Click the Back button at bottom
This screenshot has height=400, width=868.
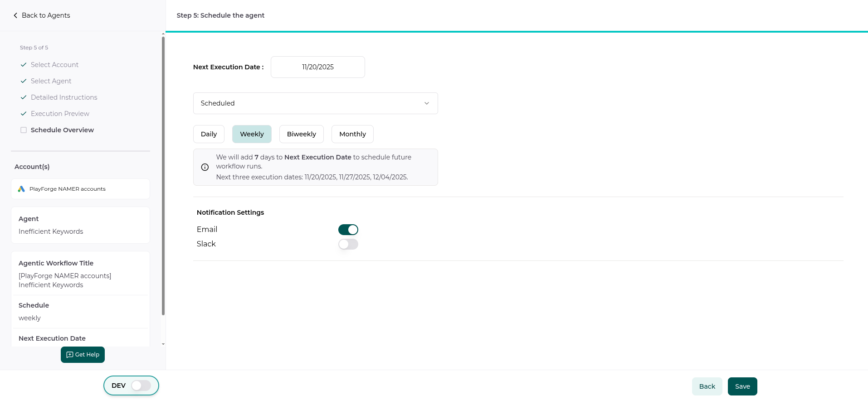pyautogui.click(x=707, y=386)
